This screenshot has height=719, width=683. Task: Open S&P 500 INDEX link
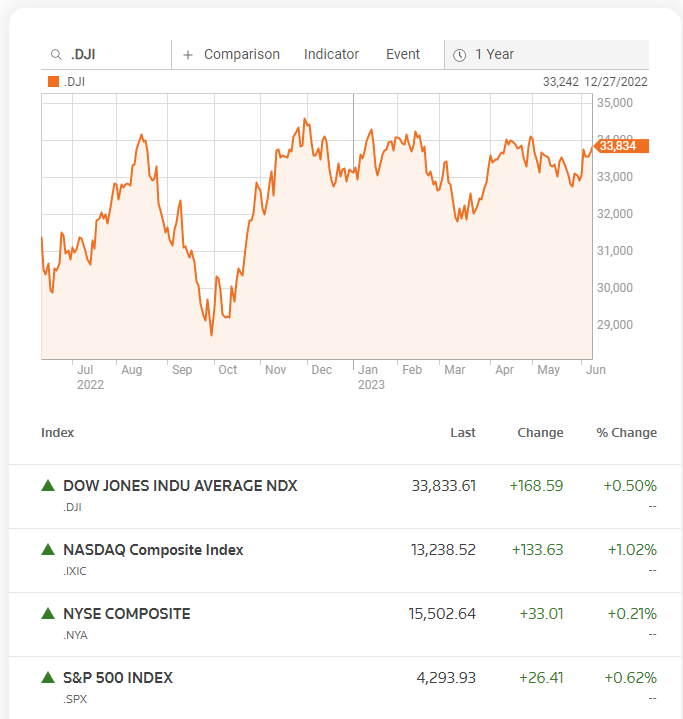tap(118, 678)
